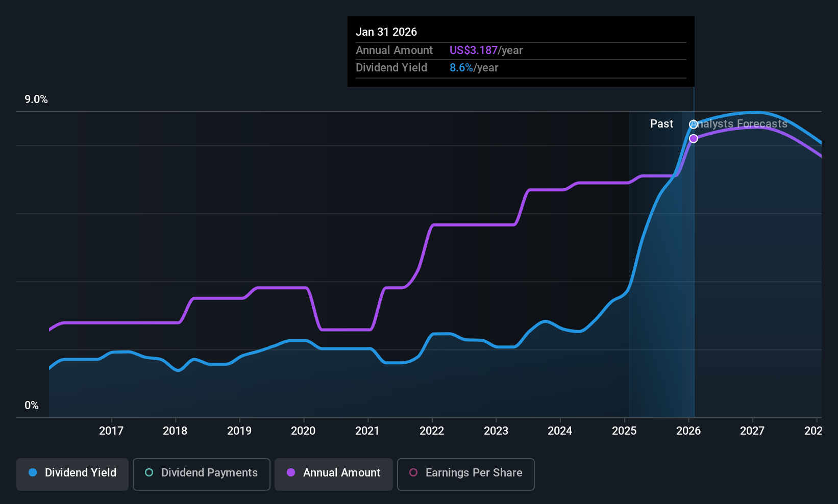Expand the Annual Amount legend chip
The width and height of the screenshot is (838, 504).
[x=333, y=474]
